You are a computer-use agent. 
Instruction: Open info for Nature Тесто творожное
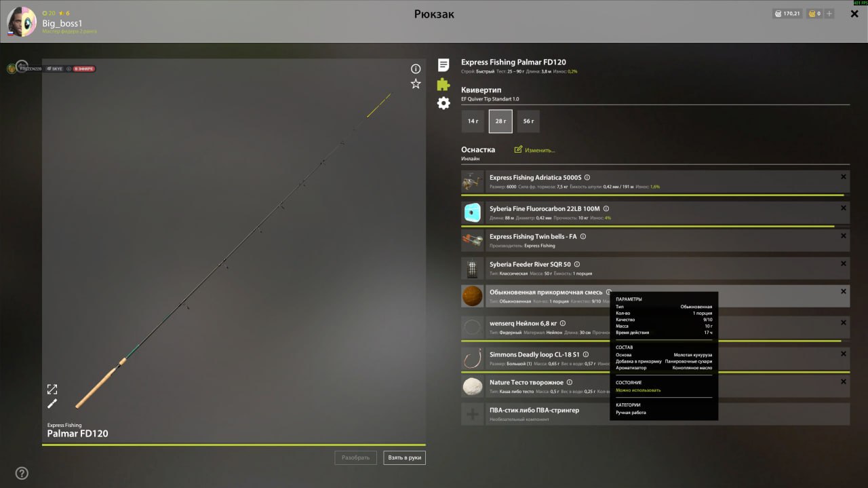[x=570, y=382]
